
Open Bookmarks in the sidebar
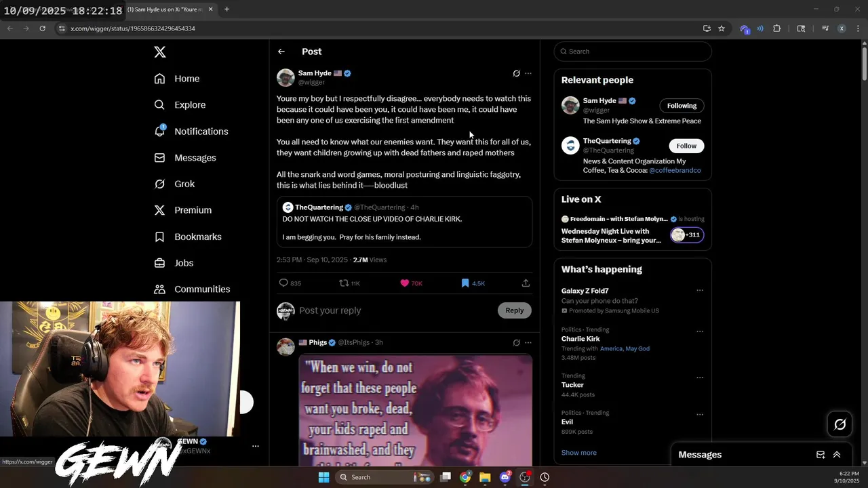(x=188, y=237)
